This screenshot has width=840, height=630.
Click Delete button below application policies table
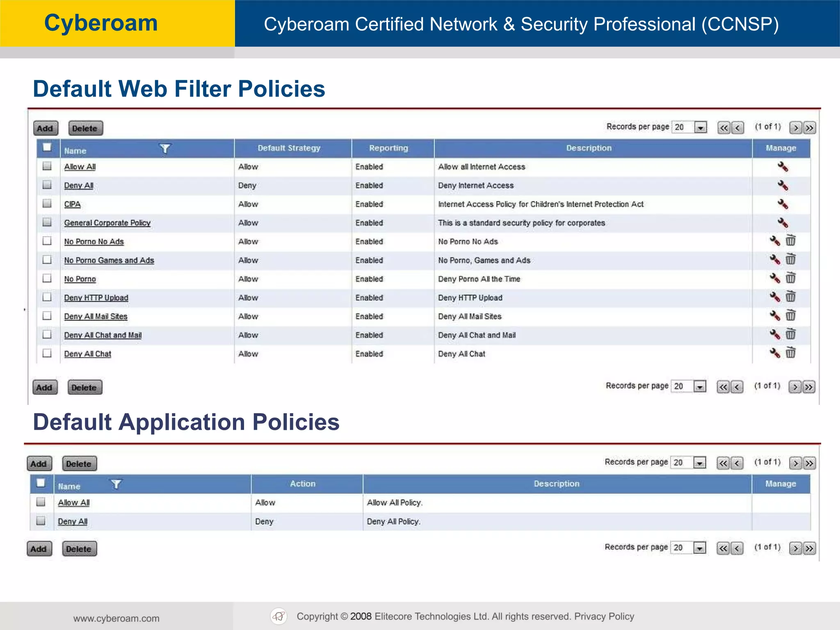79,549
